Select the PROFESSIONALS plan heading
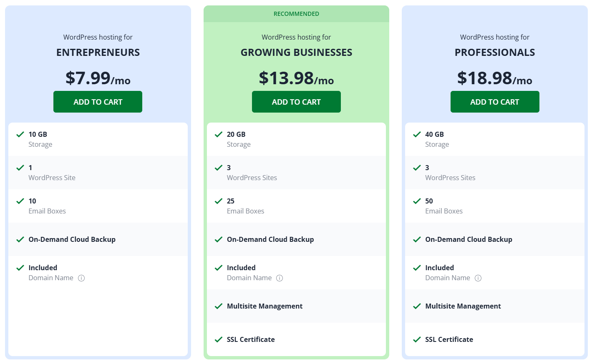592x364 pixels. point(495,53)
